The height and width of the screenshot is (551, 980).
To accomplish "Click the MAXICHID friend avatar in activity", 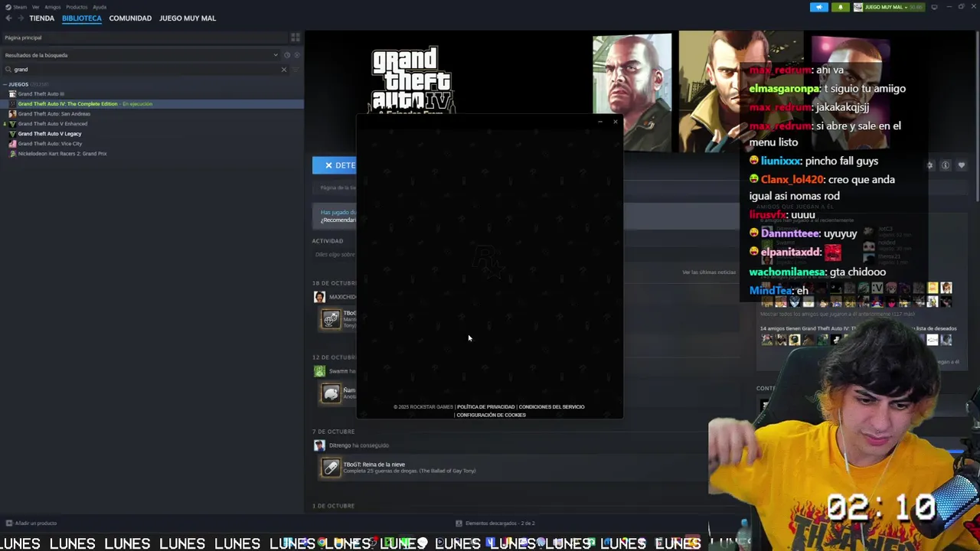I will pyautogui.click(x=319, y=297).
